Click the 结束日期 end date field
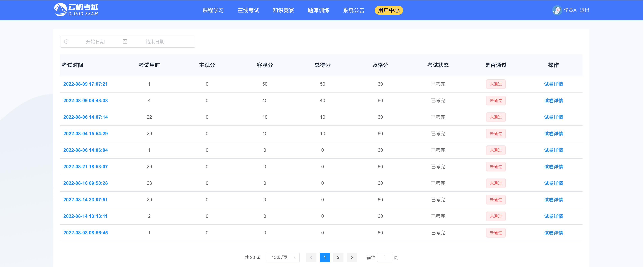The width and height of the screenshot is (644, 267). pyautogui.click(x=155, y=42)
